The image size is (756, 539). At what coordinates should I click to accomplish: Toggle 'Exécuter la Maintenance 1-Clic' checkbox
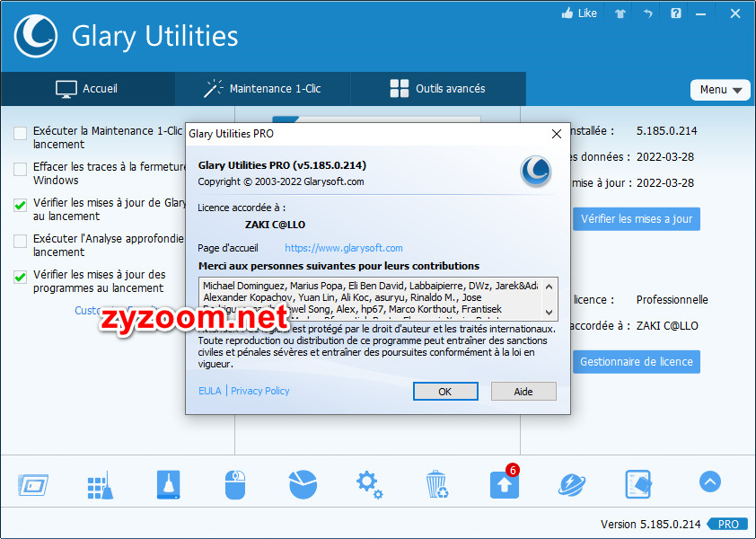(x=21, y=133)
